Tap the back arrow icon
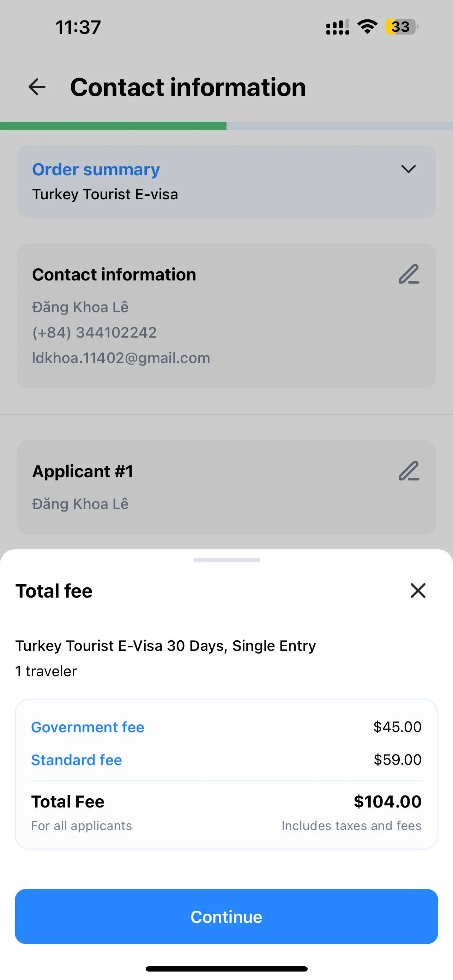 [37, 87]
